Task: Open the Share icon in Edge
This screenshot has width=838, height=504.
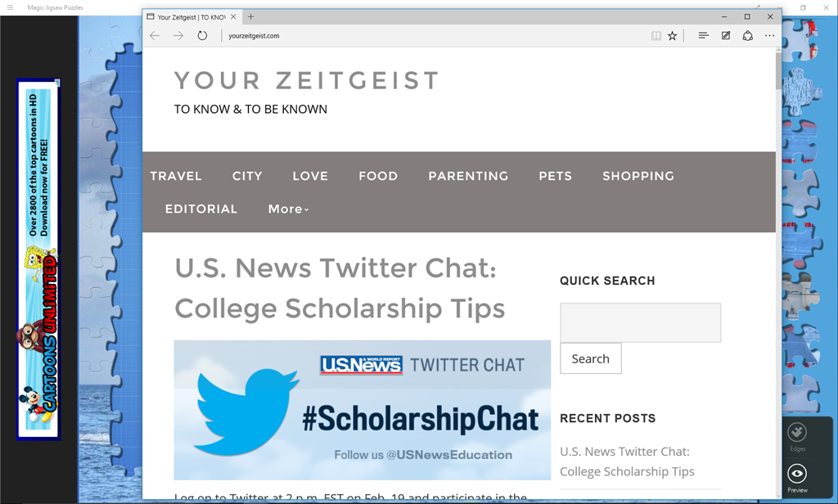Action: coord(748,36)
